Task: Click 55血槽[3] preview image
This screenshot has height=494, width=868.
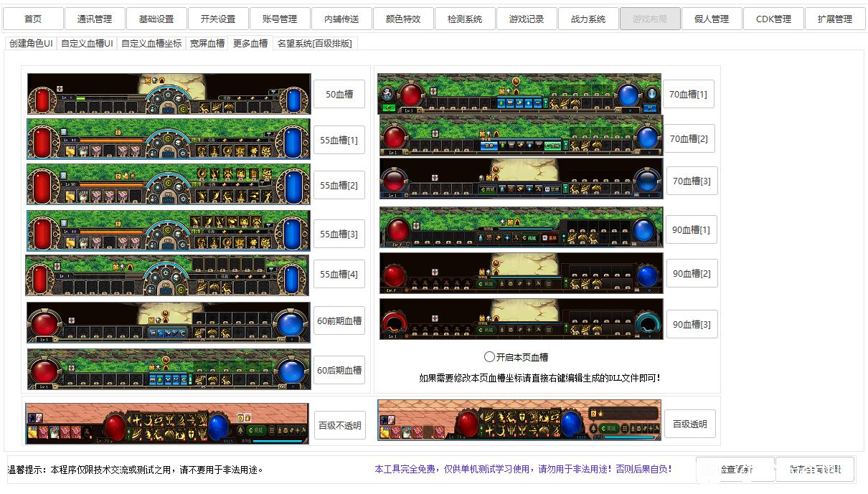Action: (x=169, y=230)
